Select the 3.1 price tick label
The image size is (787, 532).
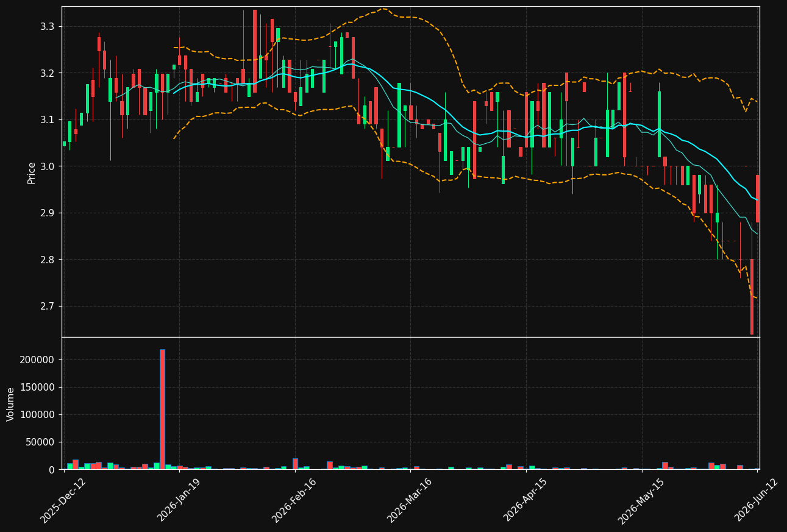pos(47,119)
